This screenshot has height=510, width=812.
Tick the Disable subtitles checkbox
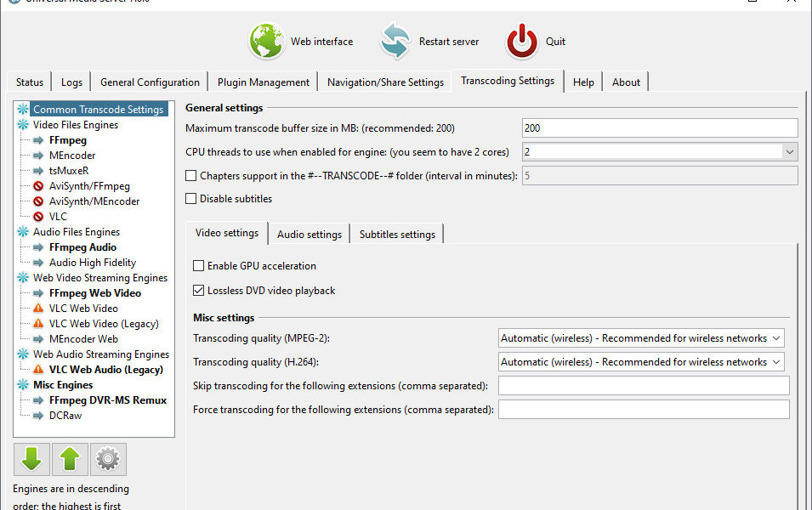pyautogui.click(x=191, y=199)
